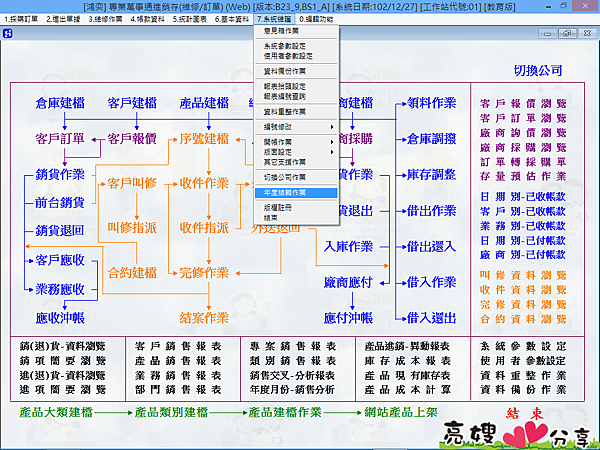The image size is (600, 450).
Task: Open 合約資料瀏覽 in the right panel
Action: [x=523, y=319]
